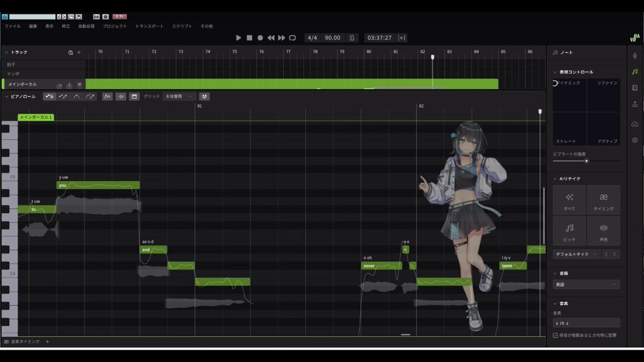Toggle waveform display
Screen dimensions: 644x362
tap(121, 97)
